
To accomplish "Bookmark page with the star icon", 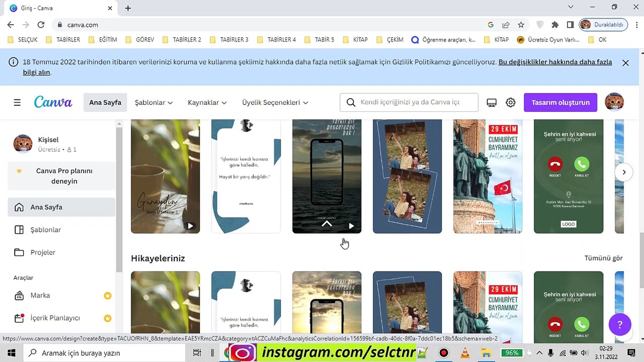I will click(x=521, y=25).
